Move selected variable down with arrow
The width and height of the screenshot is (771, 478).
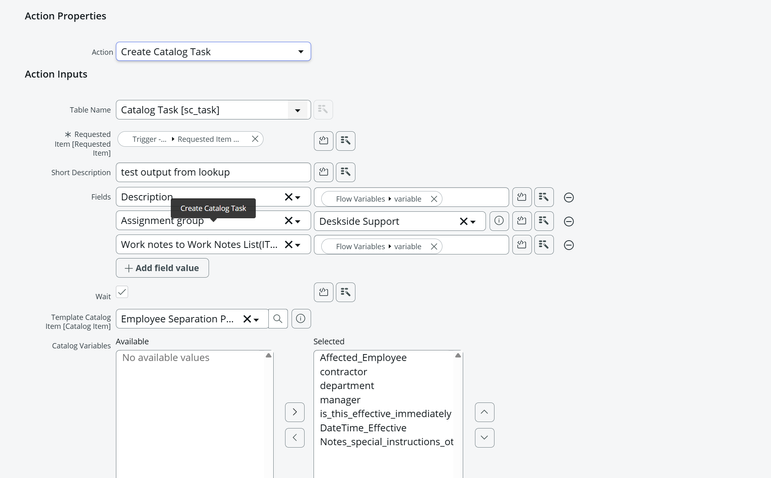484,438
